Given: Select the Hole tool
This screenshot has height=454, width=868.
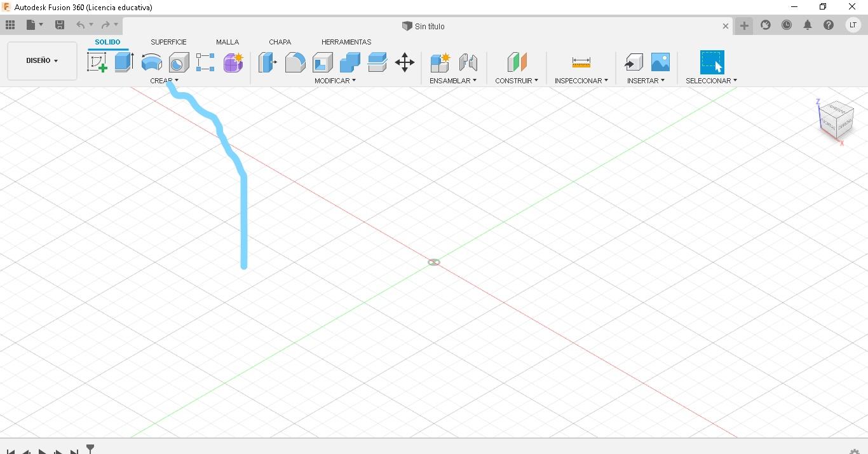Looking at the screenshot, I should pyautogui.click(x=179, y=62).
